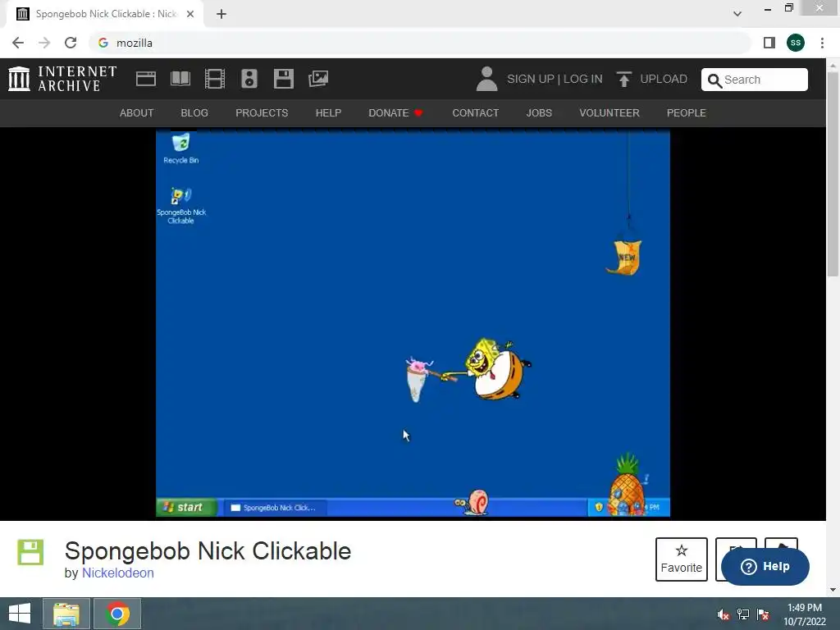Viewport: 840px width, 630px height.
Task: Open the Video film strip icon
Action: tap(214, 79)
